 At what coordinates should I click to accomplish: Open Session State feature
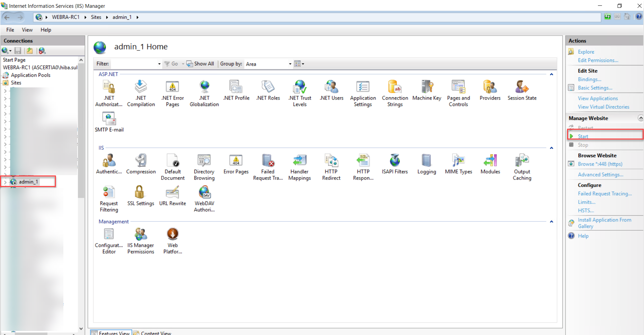522,90
